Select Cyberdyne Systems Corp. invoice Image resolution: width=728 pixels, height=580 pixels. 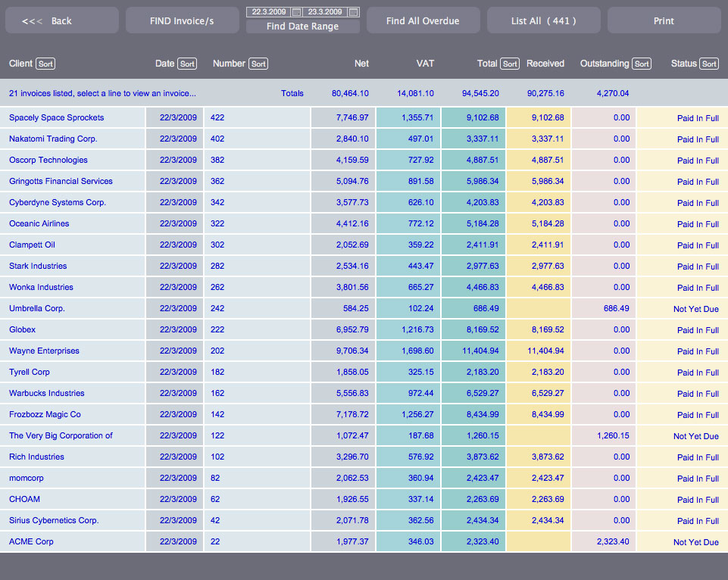tap(364, 203)
